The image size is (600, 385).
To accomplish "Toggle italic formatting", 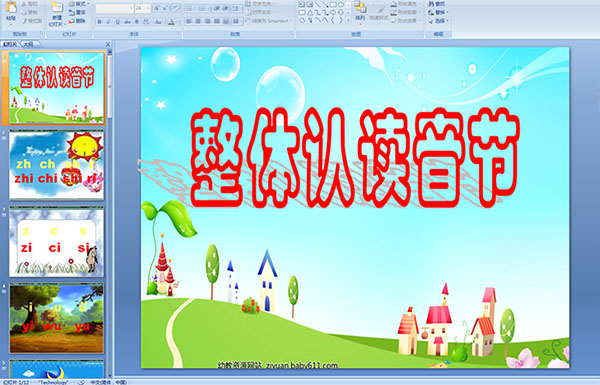I will point(109,22).
